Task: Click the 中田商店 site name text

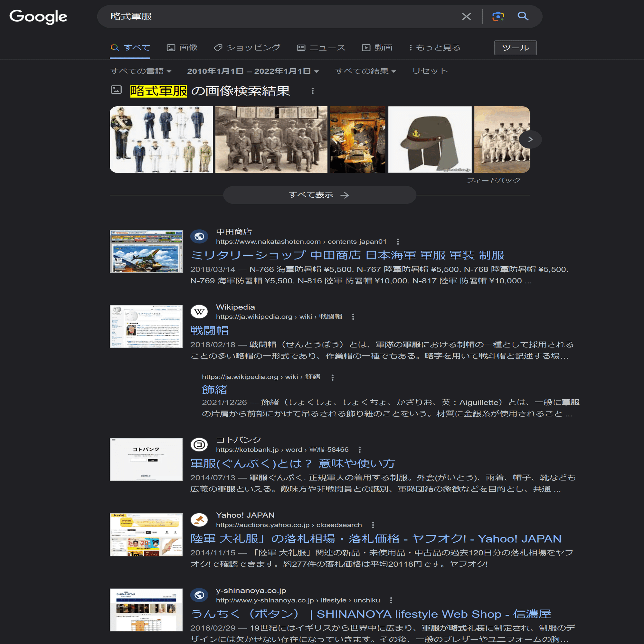Action: [x=234, y=232]
